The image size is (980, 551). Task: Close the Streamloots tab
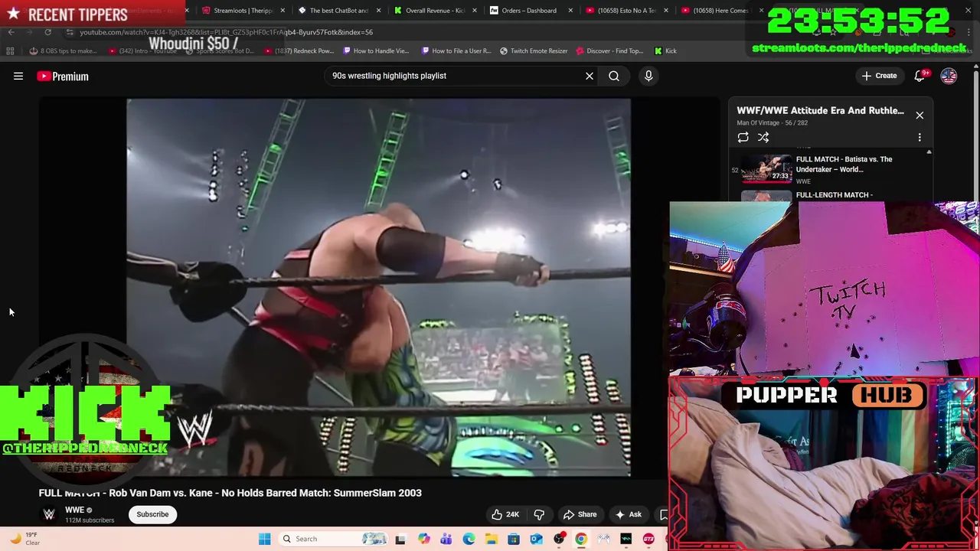pyautogui.click(x=283, y=11)
